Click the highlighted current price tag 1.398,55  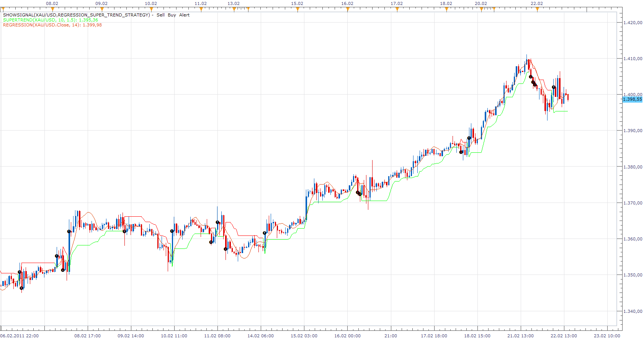point(632,99)
